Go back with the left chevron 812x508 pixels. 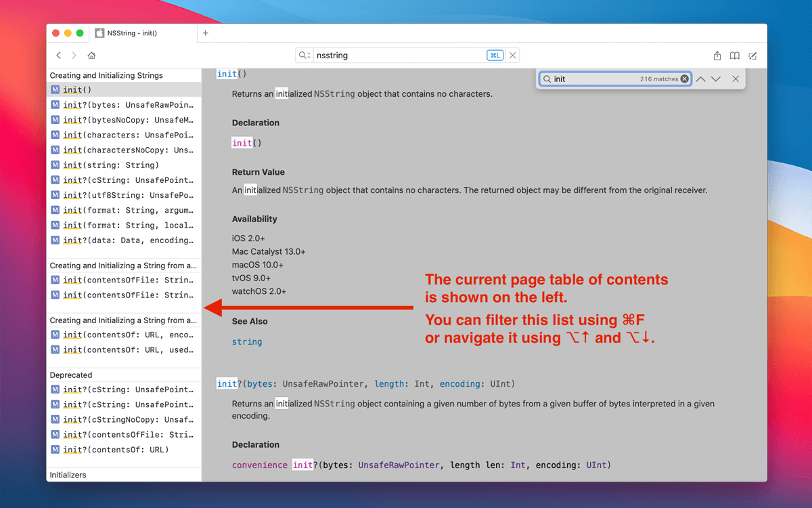[x=58, y=56]
